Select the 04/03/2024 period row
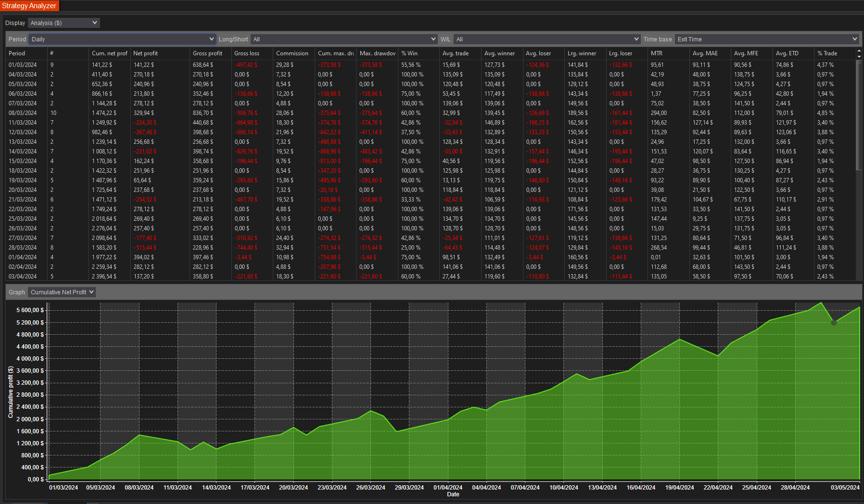 coord(431,75)
